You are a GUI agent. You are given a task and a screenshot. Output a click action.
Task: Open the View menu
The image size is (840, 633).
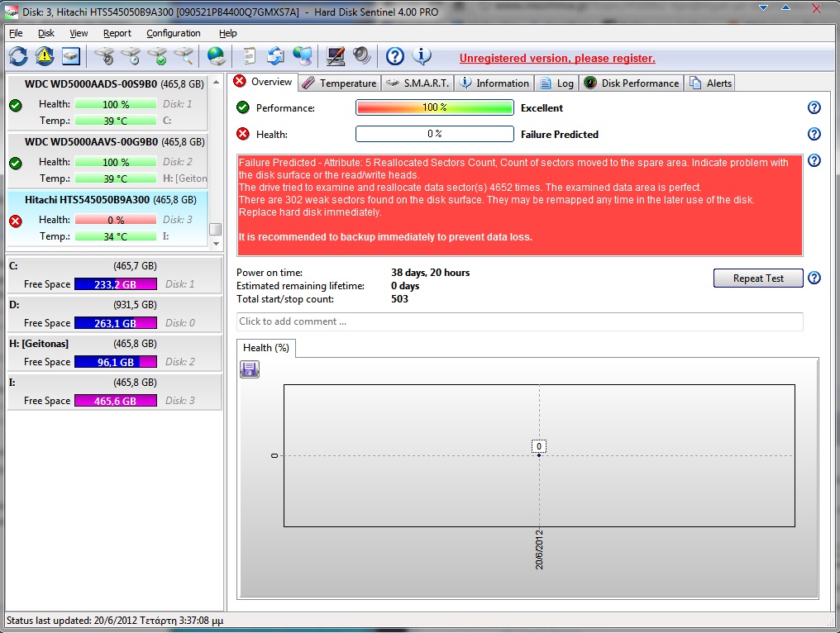79,33
